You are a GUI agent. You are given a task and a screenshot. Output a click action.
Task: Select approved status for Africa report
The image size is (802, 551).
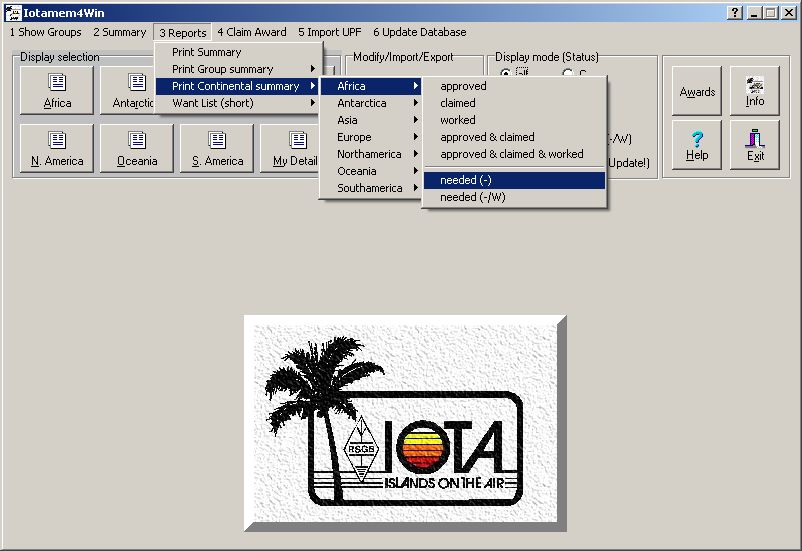pyautogui.click(x=514, y=86)
